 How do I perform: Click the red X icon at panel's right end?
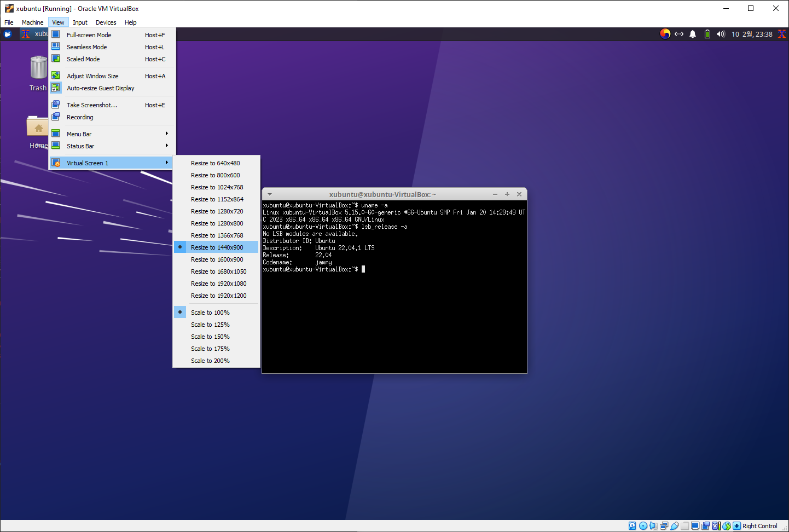click(782, 34)
